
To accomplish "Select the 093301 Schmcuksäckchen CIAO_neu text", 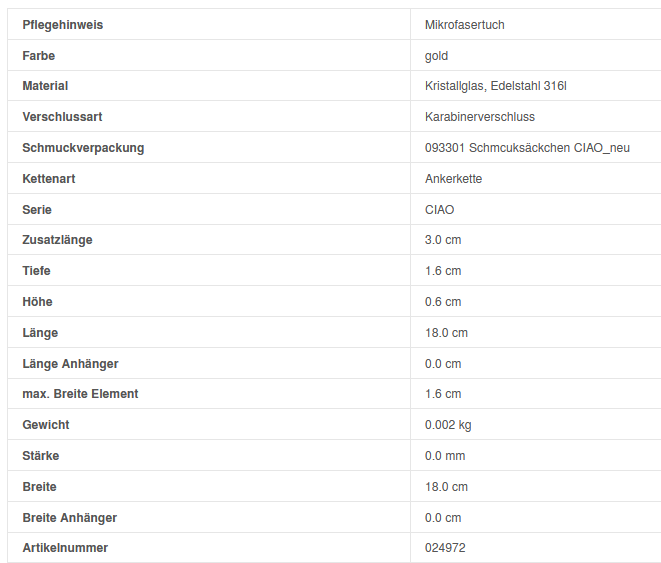I will (x=527, y=148).
